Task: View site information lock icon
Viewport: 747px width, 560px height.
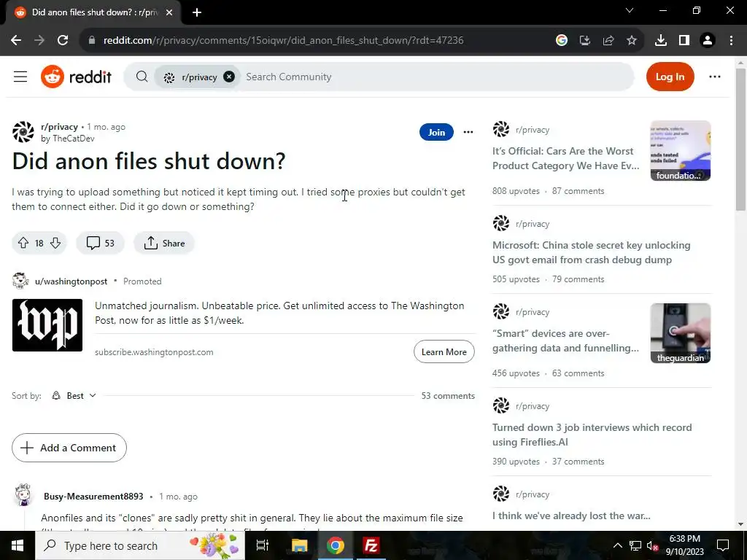Action: [x=92, y=41]
